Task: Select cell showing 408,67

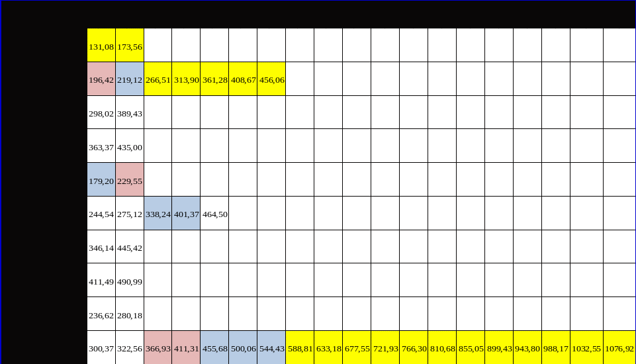Action: click(x=243, y=79)
